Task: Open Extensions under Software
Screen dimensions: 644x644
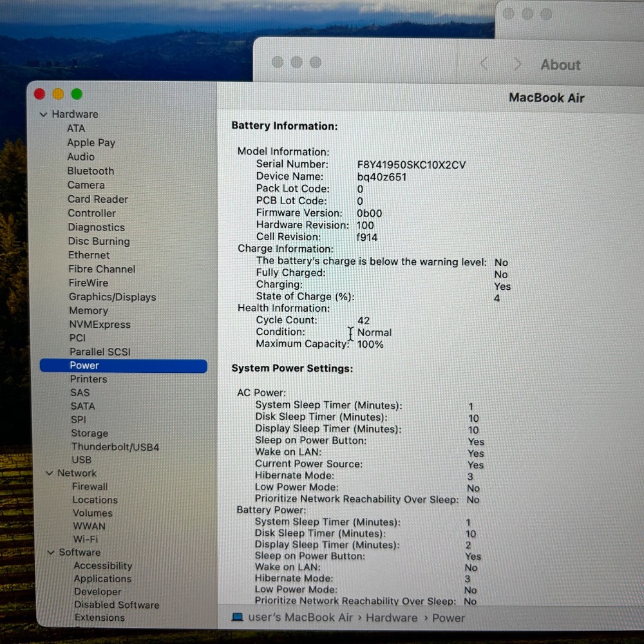Action: (100, 618)
